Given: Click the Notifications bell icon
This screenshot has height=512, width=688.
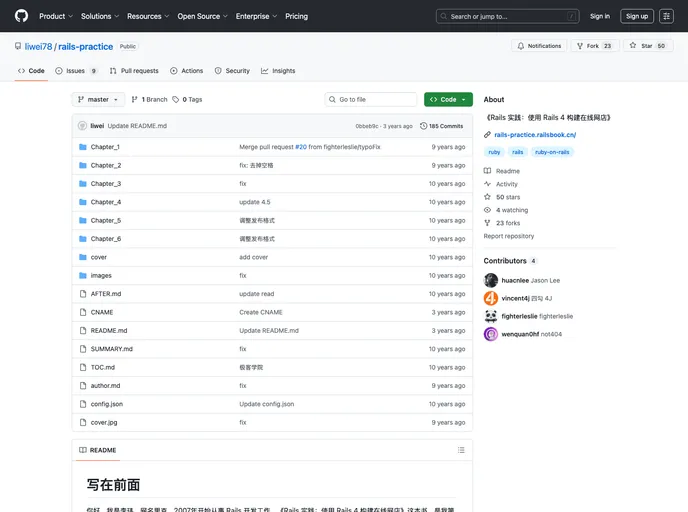Looking at the screenshot, I should pyautogui.click(x=520, y=46).
